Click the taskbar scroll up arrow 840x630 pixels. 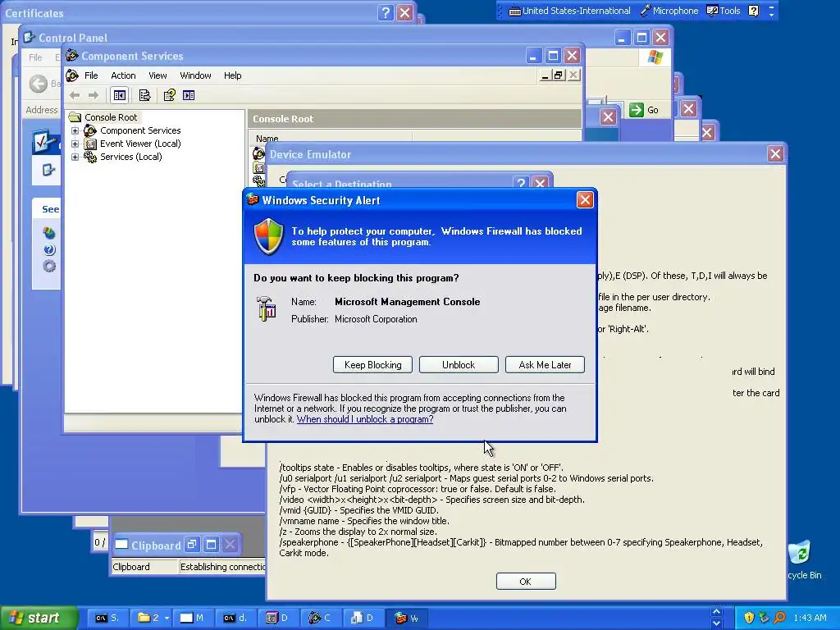point(716,612)
